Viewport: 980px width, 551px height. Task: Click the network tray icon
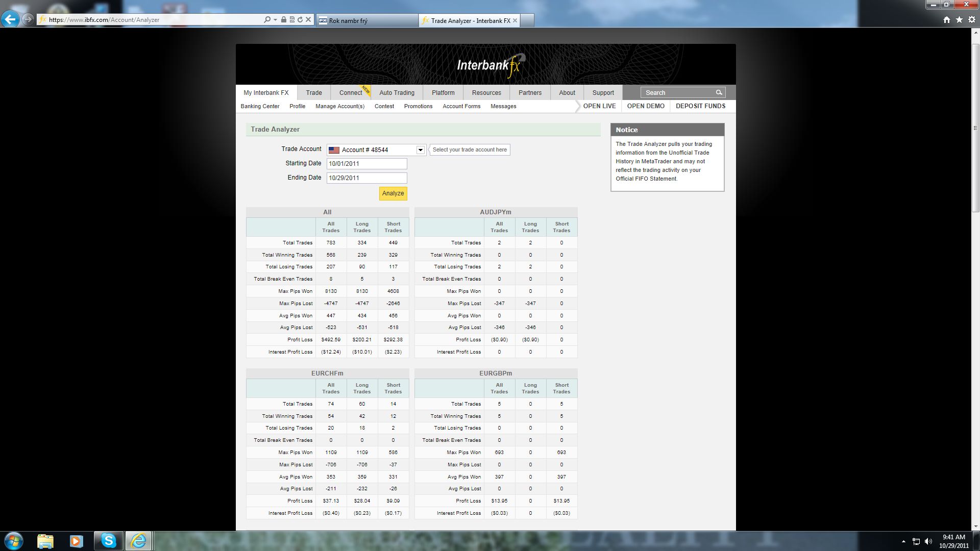tap(916, 541)
